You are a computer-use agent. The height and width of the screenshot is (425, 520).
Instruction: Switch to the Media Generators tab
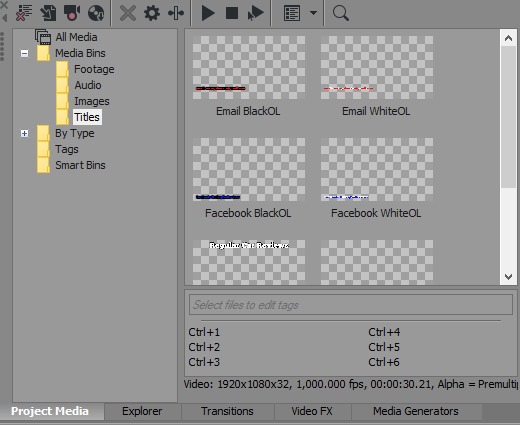416,411
